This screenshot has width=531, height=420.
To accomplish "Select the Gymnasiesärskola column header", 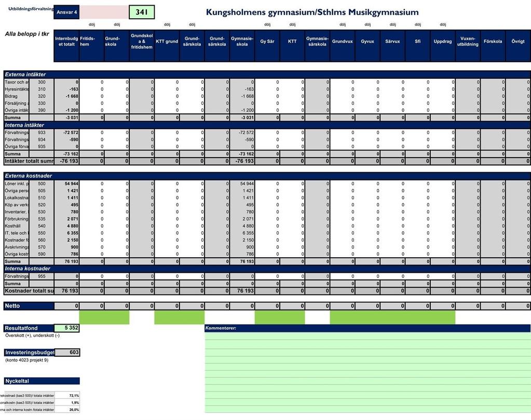I will click(317, 46).
